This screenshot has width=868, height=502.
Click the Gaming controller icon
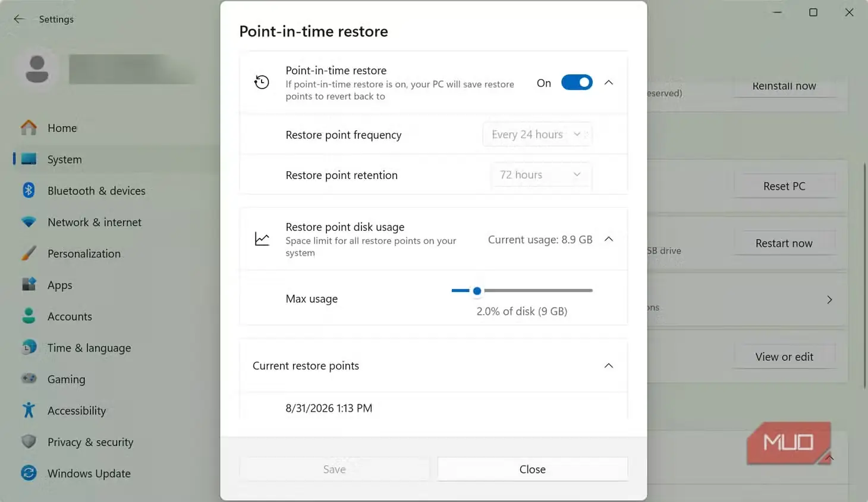(29, 378)
